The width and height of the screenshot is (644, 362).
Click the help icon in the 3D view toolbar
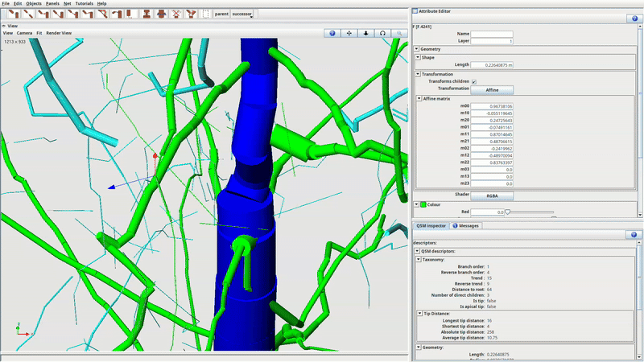coord(332,33)
